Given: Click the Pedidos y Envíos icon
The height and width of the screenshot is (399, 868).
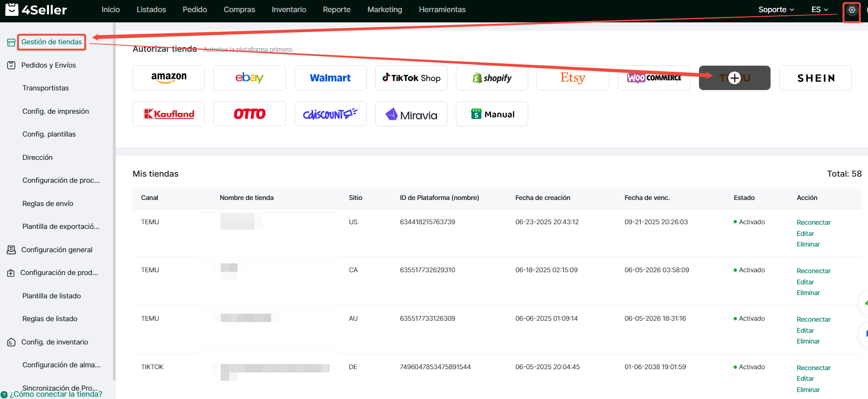Looking at the screenshot, I should (x=11, y=65).
